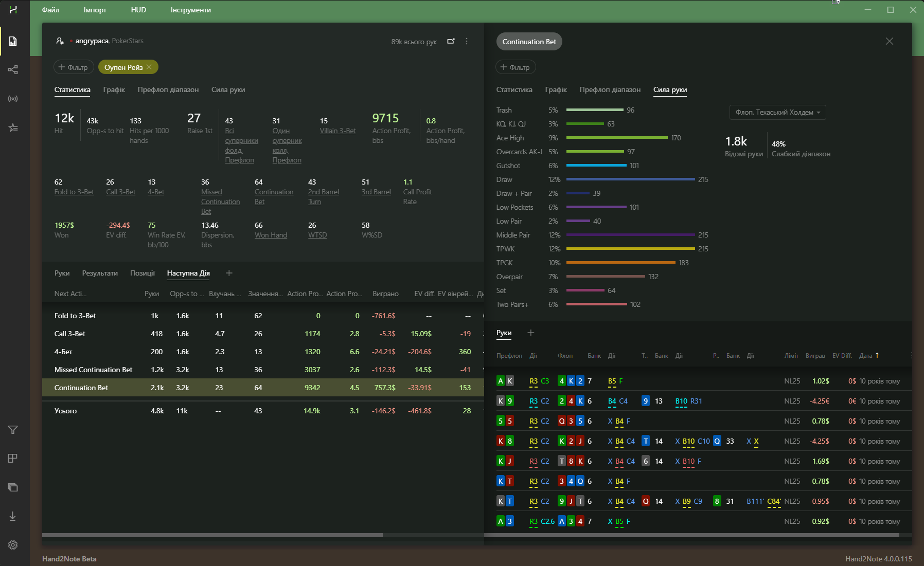Add a new tab after Наступна Дія
924x566 pixels.
[229, 273]
